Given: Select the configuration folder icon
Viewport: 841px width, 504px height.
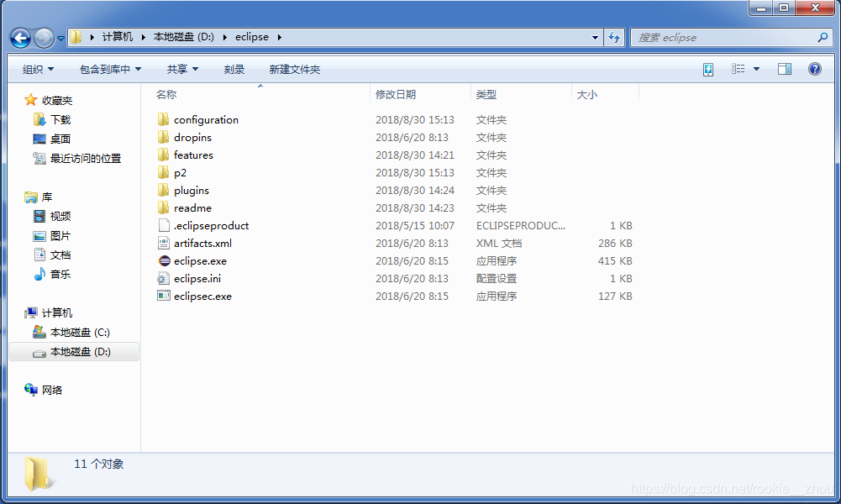Looking at the screenshot, I should click(164, 119).
